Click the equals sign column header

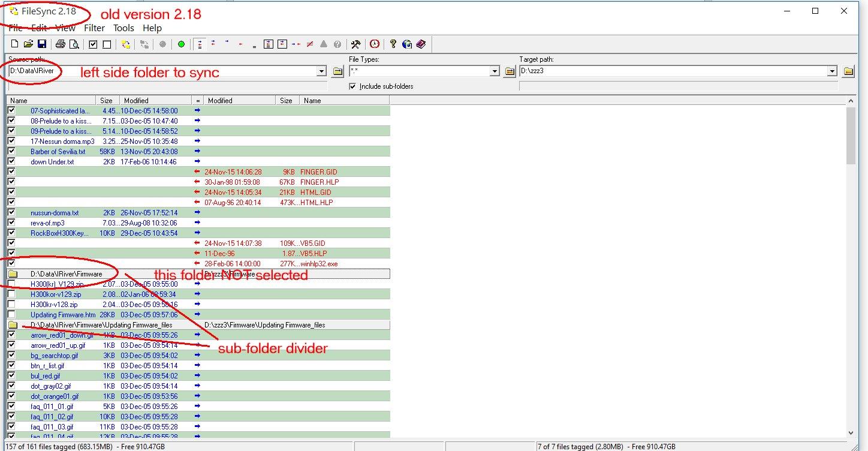click(x=198, y=100)
